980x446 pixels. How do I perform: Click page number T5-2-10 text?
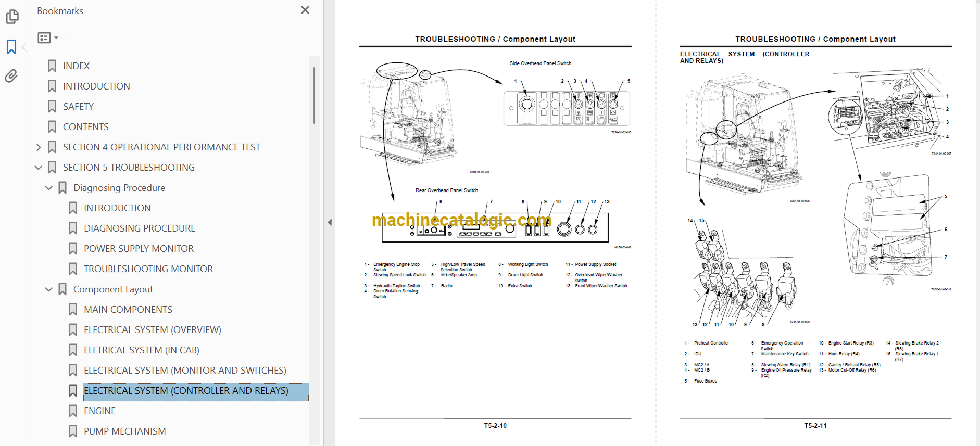(x=495, y=426)
